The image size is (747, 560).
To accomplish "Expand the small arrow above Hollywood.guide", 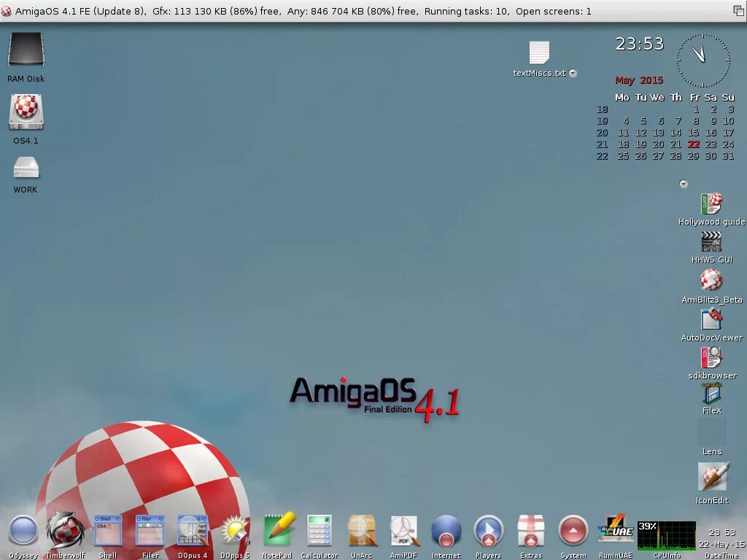I will tap(683, 184).
